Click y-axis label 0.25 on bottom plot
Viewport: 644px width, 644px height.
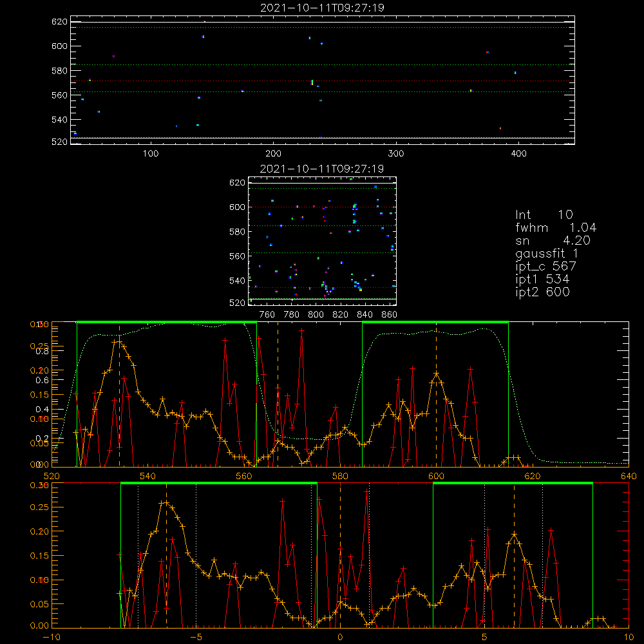click(x=39, y=507)
